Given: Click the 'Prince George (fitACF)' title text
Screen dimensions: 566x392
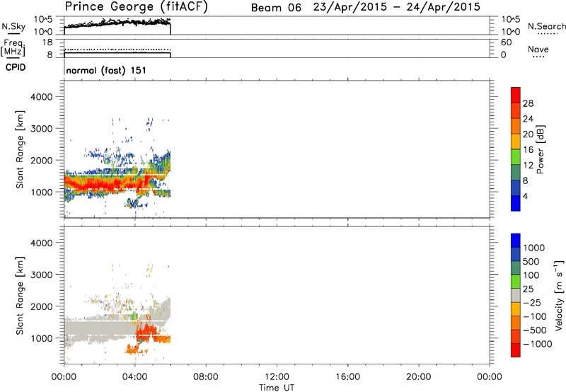Looking at the screenshot, I should [136, 6].
